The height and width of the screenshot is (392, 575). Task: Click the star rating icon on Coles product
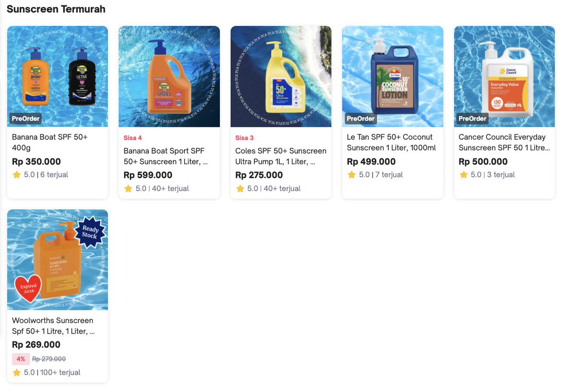240,189
